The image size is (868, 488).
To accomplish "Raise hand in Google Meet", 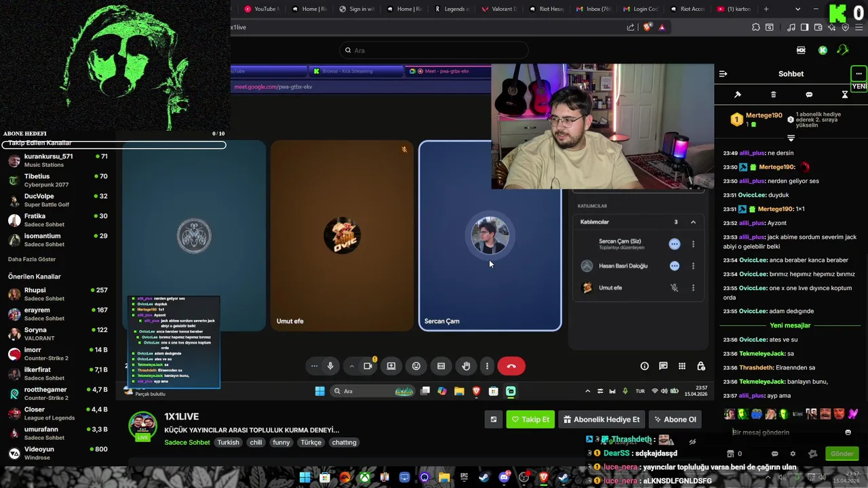I will 466,366.
